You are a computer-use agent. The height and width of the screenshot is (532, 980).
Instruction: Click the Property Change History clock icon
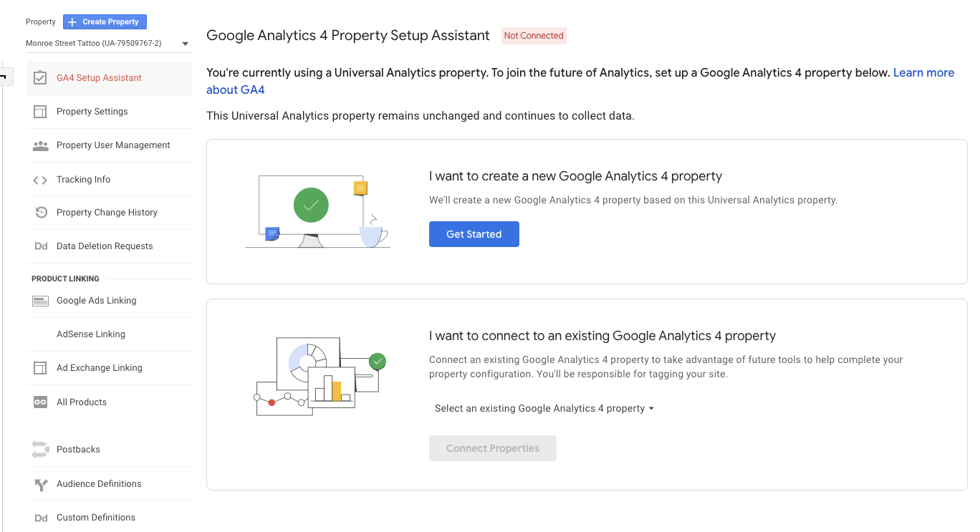tap(41, 213)
